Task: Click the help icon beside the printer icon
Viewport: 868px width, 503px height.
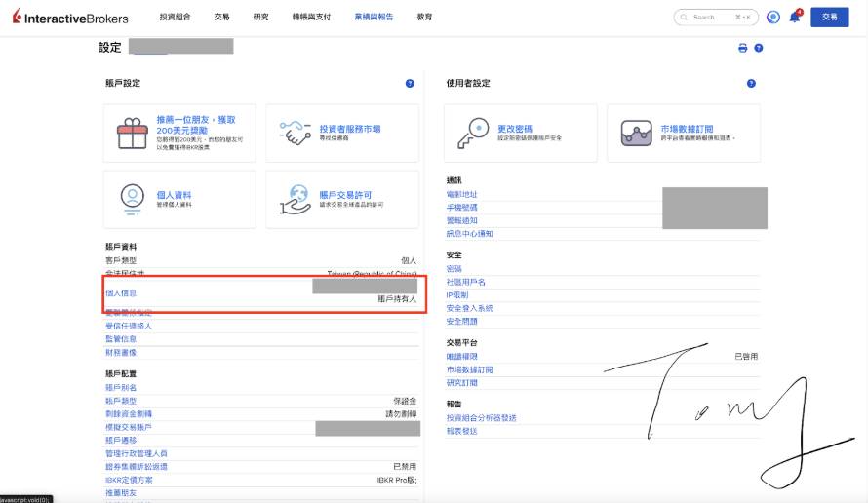Action: click(x=759, y=48)
